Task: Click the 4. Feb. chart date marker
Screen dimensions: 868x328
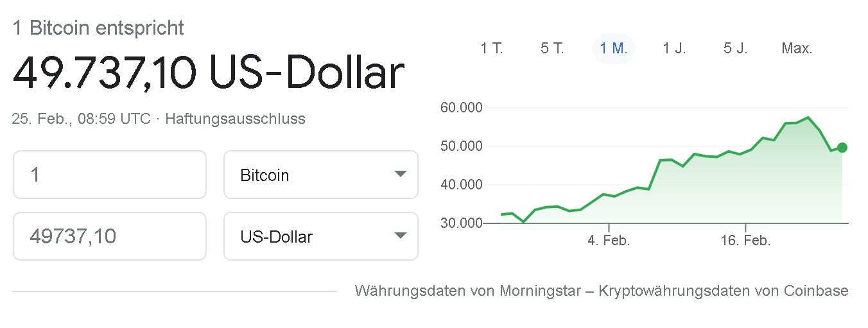Action: (609, 241)
